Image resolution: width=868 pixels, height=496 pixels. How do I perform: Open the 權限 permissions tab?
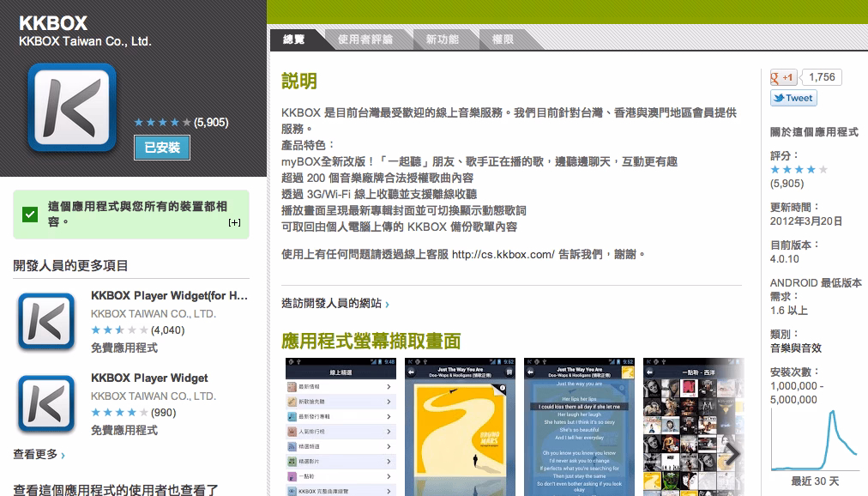pos(503,39)
